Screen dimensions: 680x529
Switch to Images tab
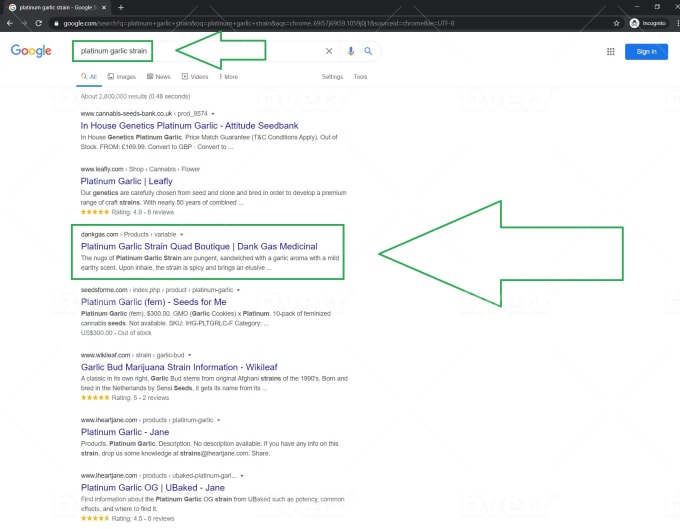(x=122, y=77)
